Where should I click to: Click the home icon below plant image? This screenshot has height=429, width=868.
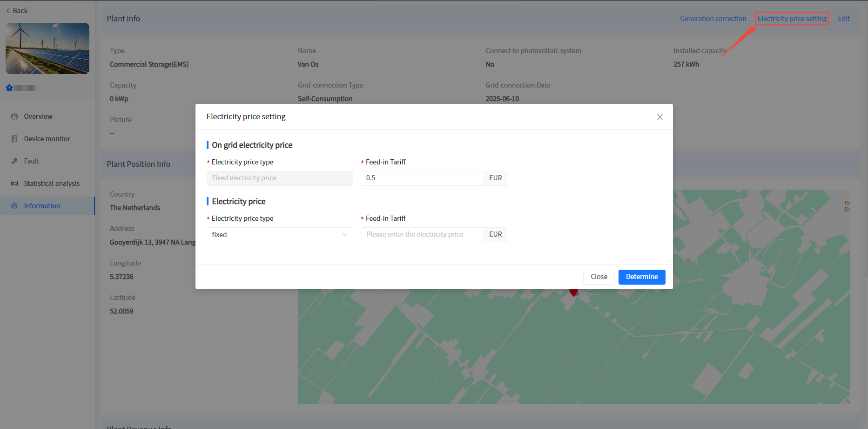[x=9, y=88]
